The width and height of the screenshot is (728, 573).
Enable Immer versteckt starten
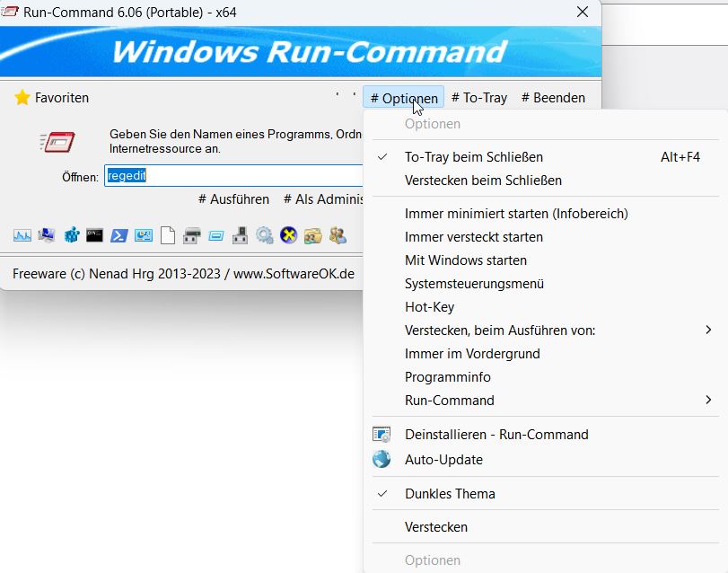545,237
